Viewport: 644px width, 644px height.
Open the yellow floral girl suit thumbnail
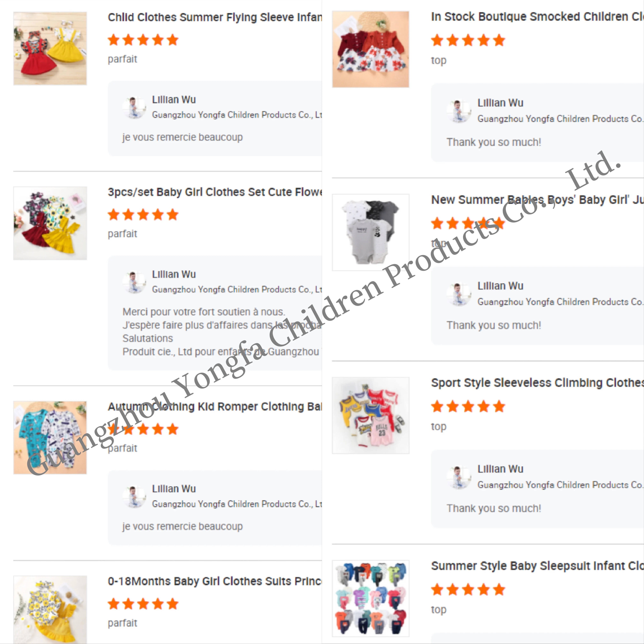50,610
